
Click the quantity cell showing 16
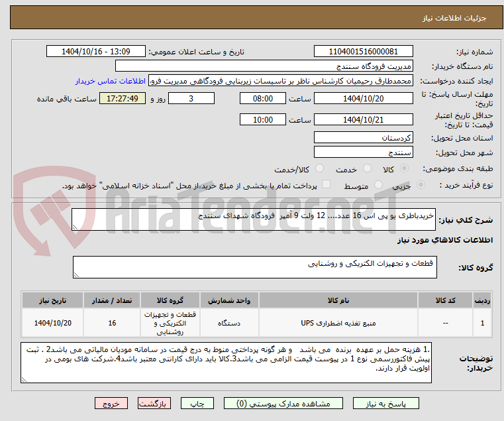click(x=112, y=323)
